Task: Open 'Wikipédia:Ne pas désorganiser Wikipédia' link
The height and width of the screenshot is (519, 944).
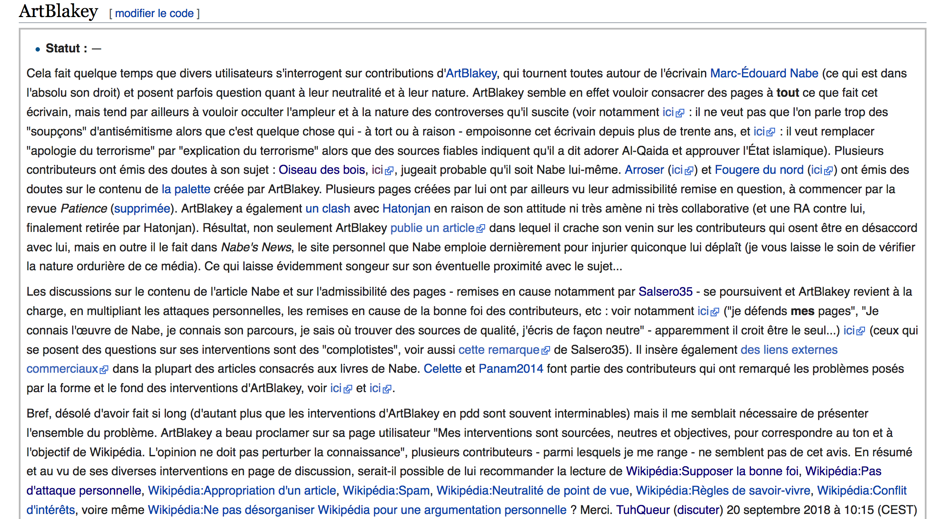Action: [357, 509]
